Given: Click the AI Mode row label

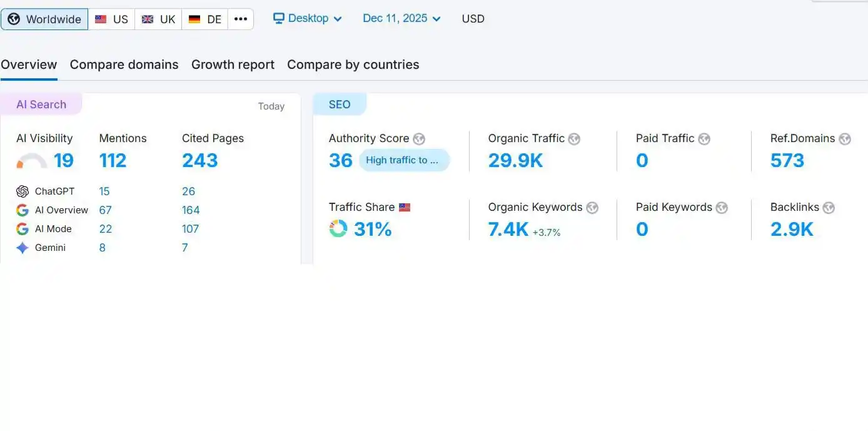Looking at the screenshot, I should (53, 229).
